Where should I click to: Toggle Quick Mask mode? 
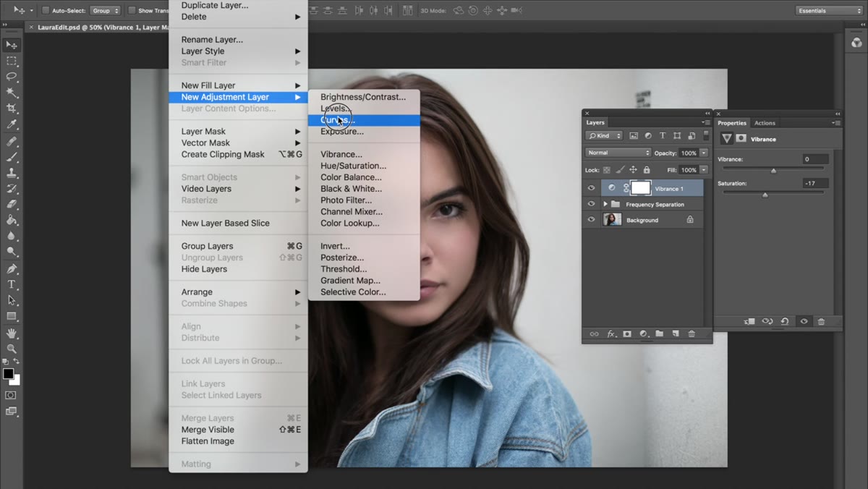11,396
